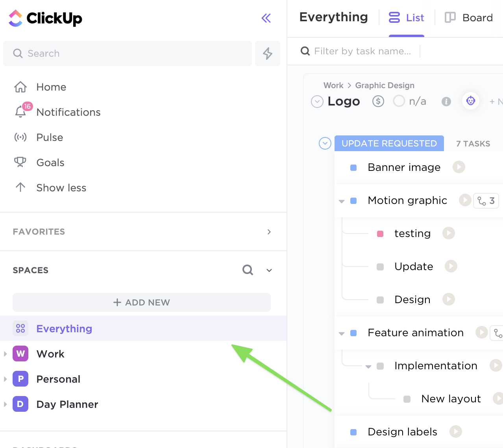Switch to the Board view tab
The height and width of the screenshot is (448, 503).
[469, 18]
